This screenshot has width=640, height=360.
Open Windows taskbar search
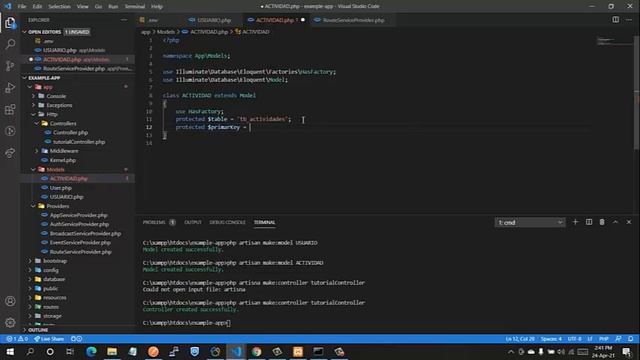(x=30, y=351)
